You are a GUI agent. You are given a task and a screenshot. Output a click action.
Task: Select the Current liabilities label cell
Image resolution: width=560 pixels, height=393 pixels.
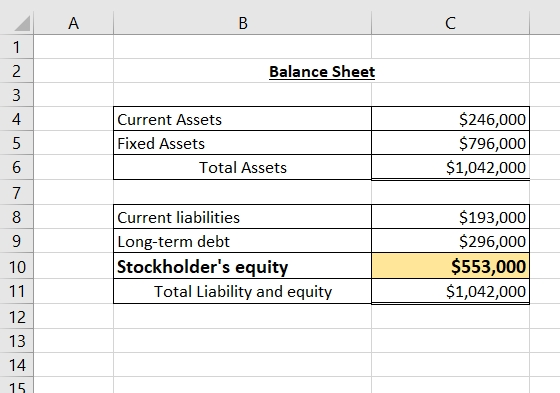(x=242, y=217)
